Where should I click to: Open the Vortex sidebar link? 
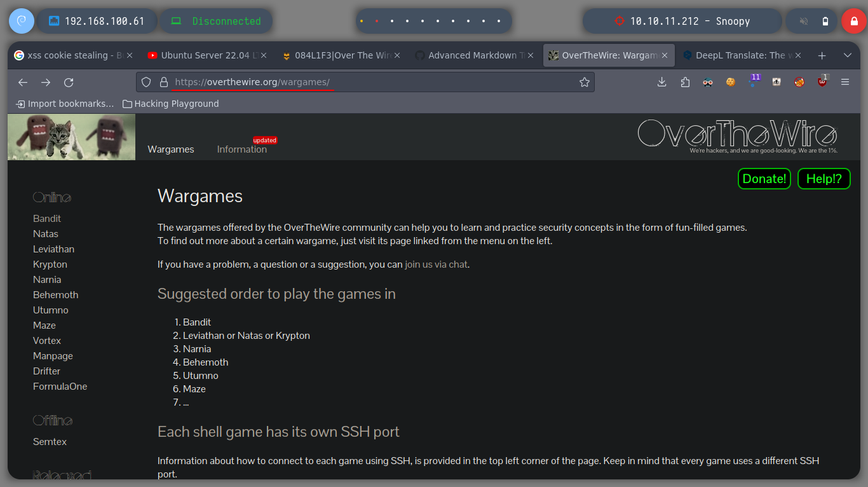click(x=47, y=340)
